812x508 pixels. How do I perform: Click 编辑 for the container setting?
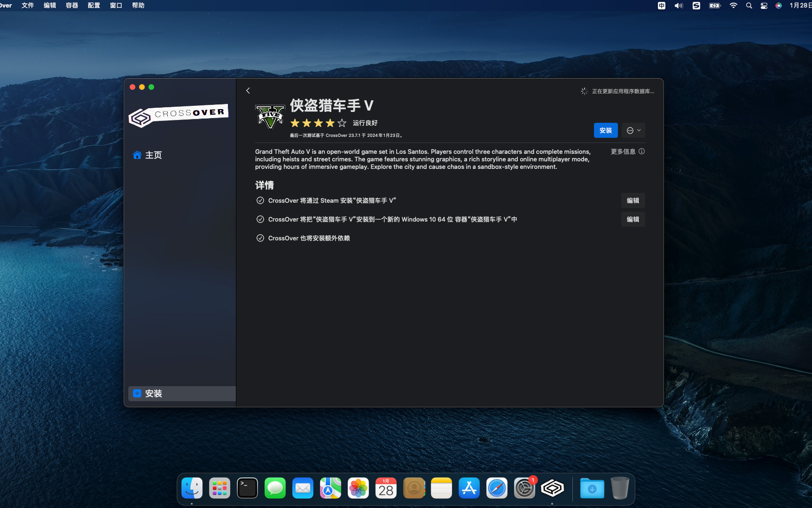(x=632, y=219)
